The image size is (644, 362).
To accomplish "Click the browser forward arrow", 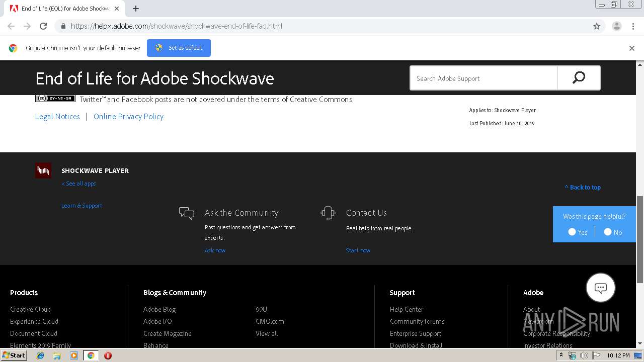I will (x=27, y=26).
